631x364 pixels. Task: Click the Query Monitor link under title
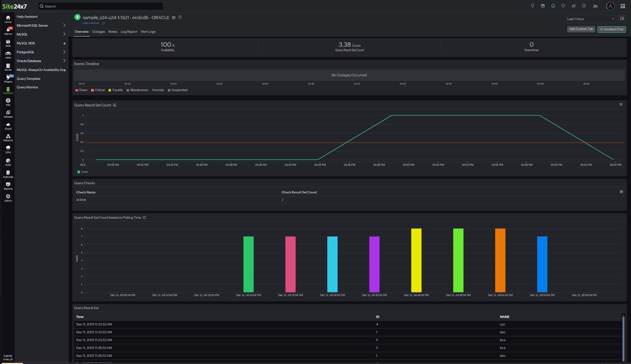point(91,23)
